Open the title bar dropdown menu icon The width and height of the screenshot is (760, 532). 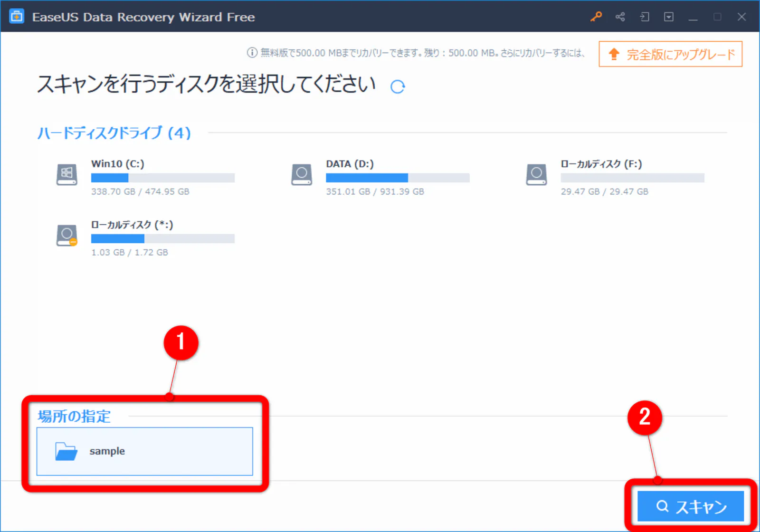(x=669, y=17)
